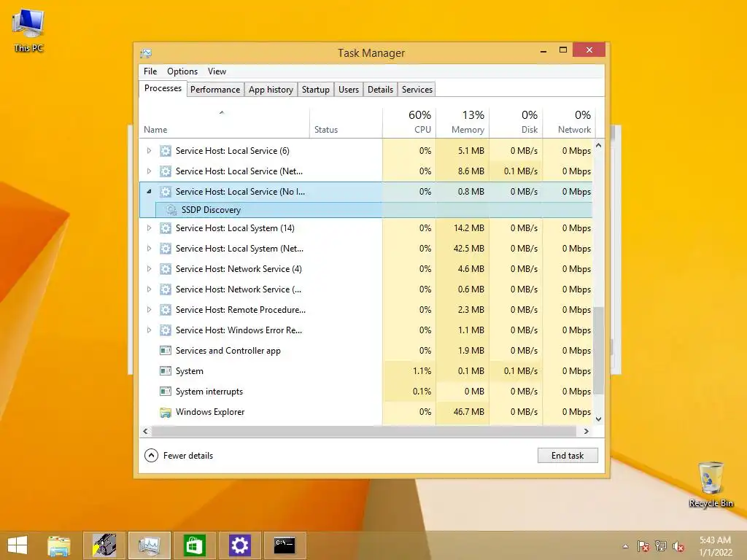Click gear icon of Service Host: Local Service (No I...
This screenshot has width=747, height=560.
click(166, 192)
